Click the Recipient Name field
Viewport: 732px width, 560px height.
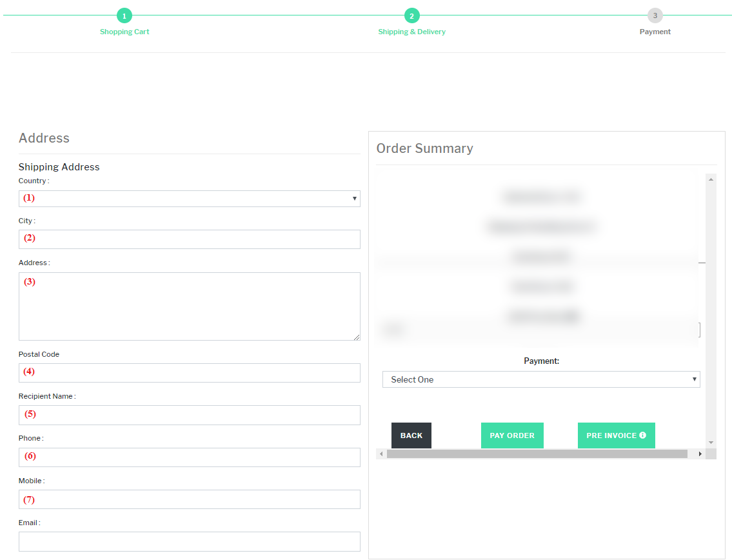[189, 415]
